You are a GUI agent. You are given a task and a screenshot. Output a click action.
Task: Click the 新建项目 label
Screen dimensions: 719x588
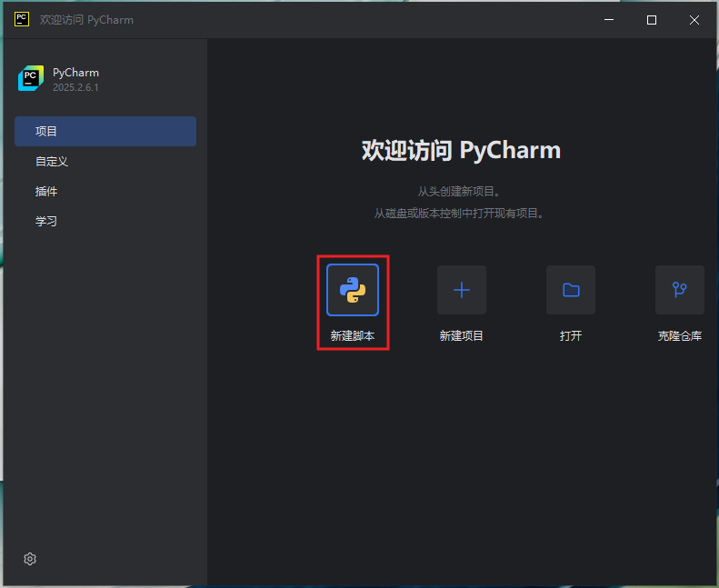click(x=461, y=336)
